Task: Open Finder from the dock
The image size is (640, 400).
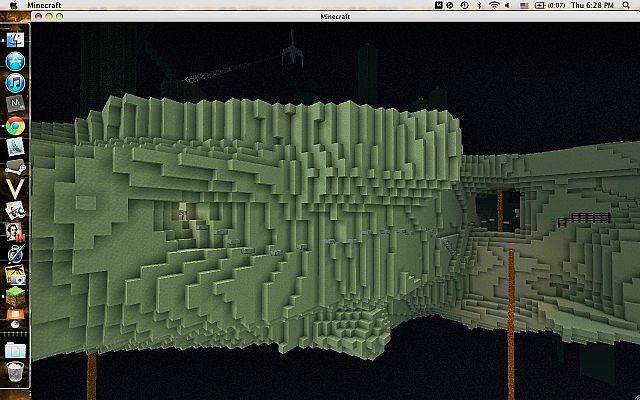Action: pos(15,40)
